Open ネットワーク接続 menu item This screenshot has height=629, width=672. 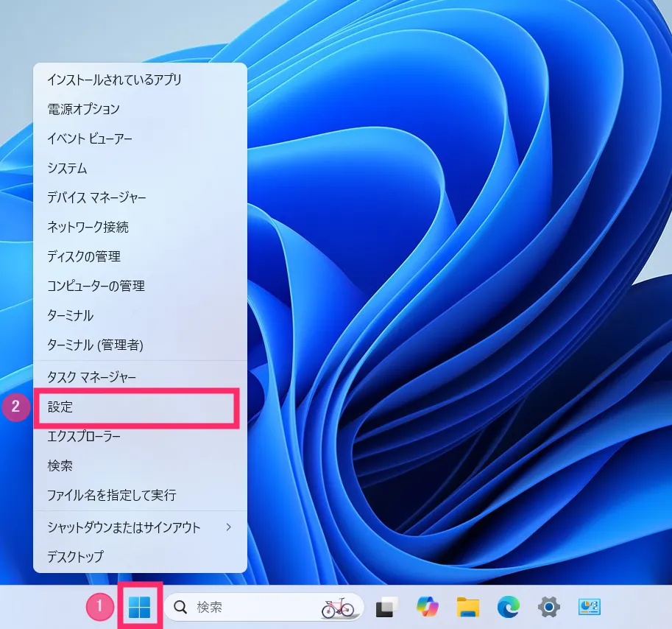pos(140,227)
